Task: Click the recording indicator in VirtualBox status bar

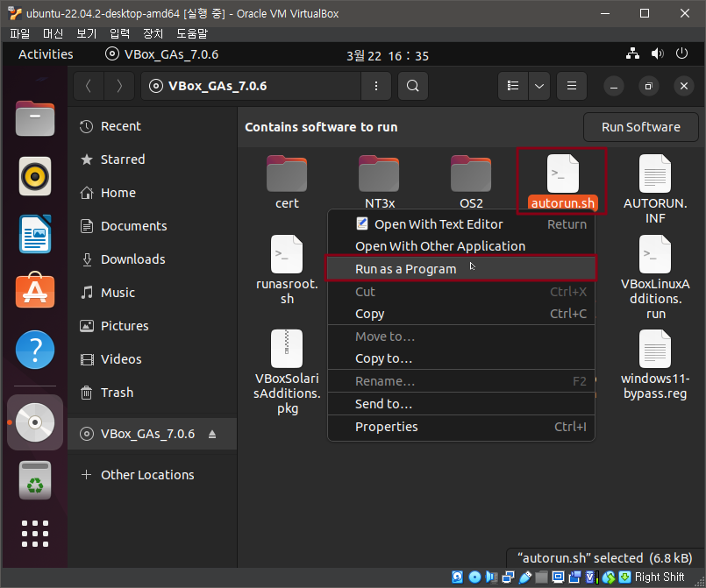Action: pyautogui.click(x=575, y=577)
